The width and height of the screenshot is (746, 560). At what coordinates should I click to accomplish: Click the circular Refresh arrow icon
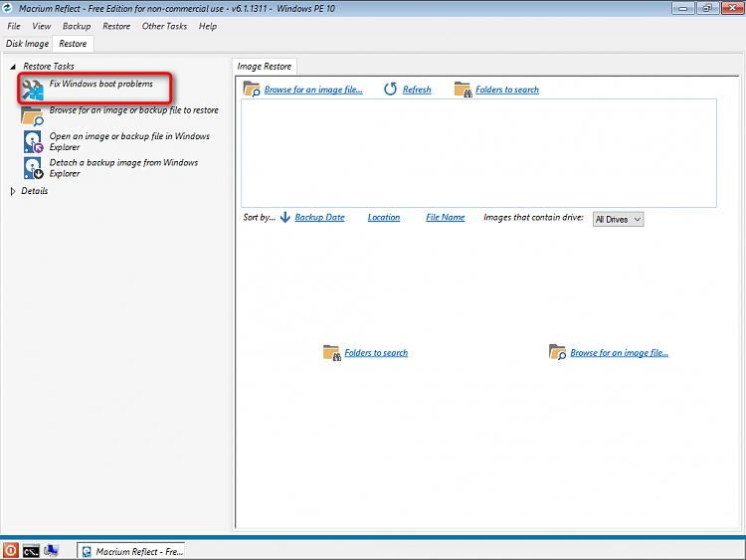tap(390, 89)
